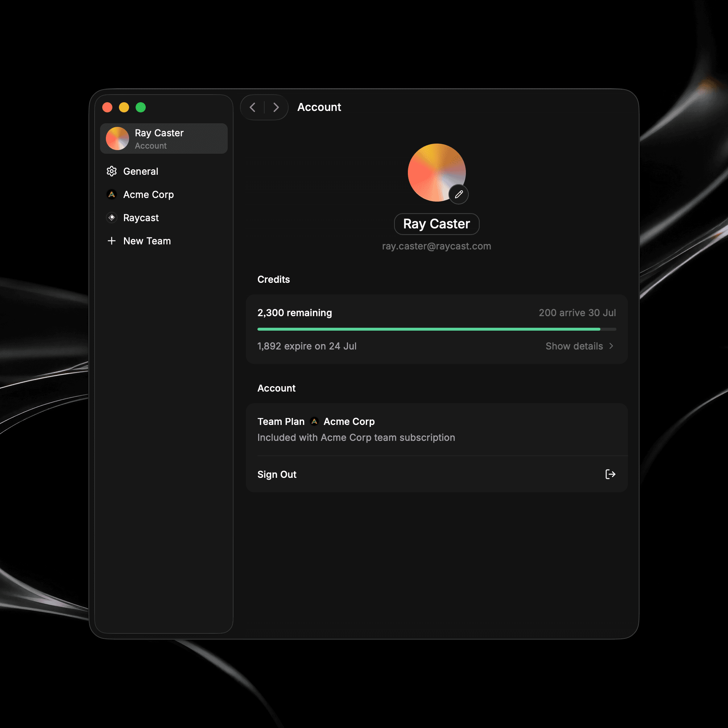This screenshot has width=728, height=728.
Task: Click the sign out arrow icon
Action: (x=610, y=474)
